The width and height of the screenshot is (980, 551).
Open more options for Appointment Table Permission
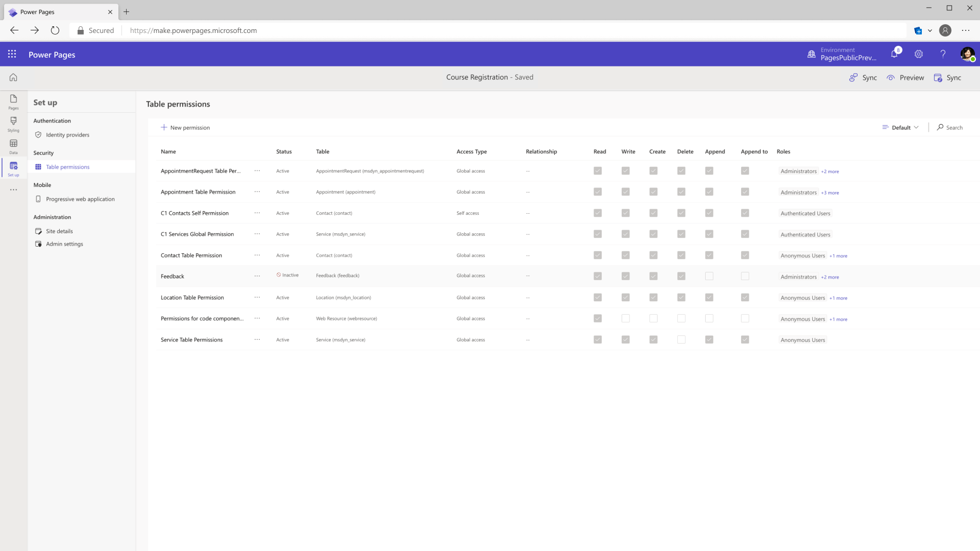257,192
